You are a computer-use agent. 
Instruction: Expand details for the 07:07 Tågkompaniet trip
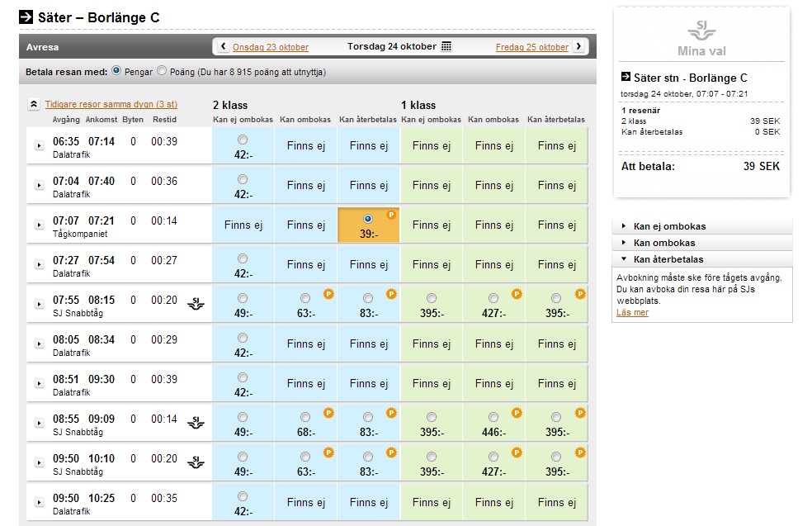(x=39, y=225)
